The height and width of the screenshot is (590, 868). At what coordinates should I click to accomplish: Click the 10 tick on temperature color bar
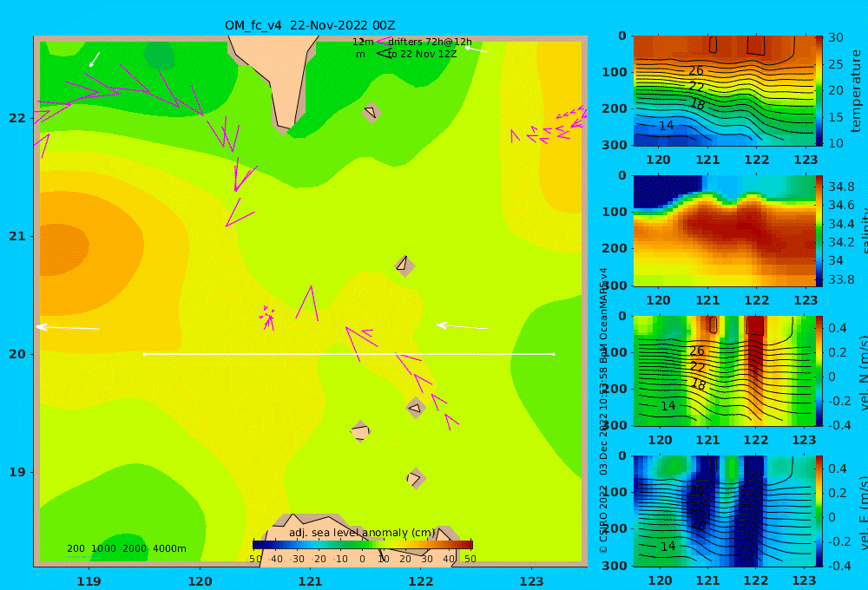point(835,143)
